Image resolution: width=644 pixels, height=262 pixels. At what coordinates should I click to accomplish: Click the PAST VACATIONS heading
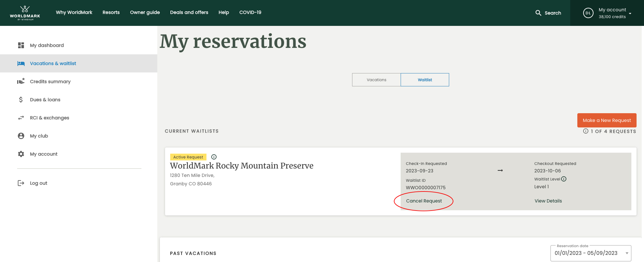point(193,253)
